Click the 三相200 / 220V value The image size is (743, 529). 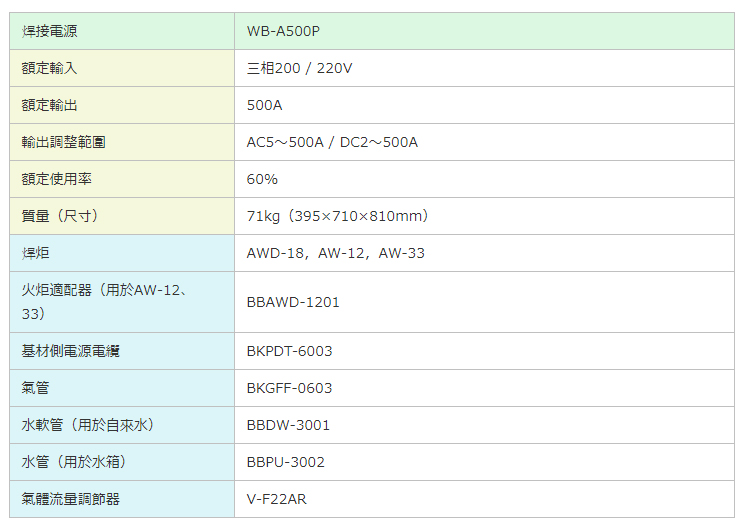299,68
